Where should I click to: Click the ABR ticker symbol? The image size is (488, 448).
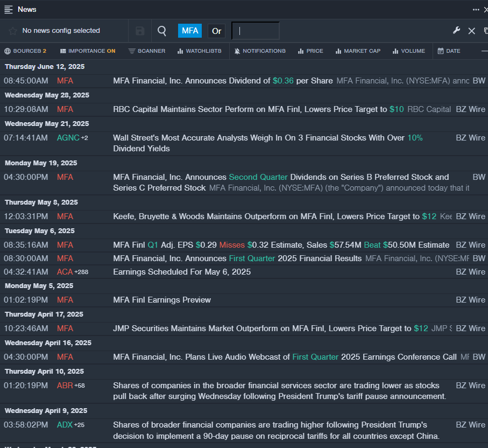[65, 386]
